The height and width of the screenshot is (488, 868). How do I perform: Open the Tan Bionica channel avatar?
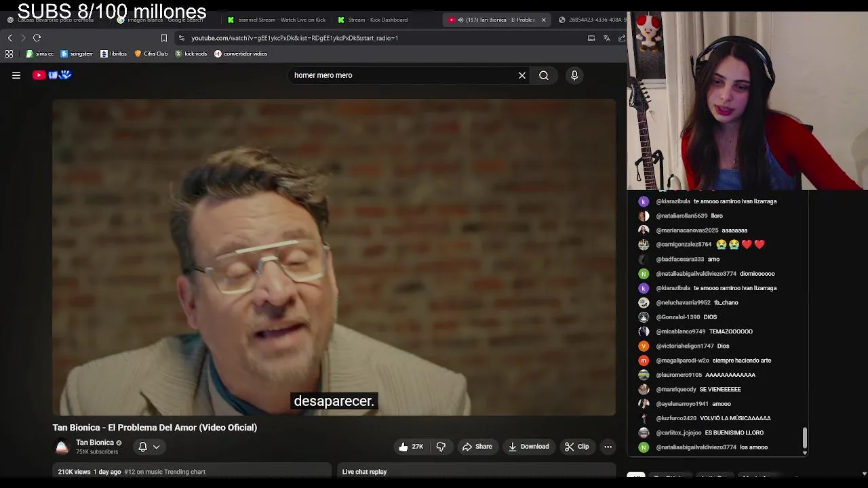tap(62, 447)
